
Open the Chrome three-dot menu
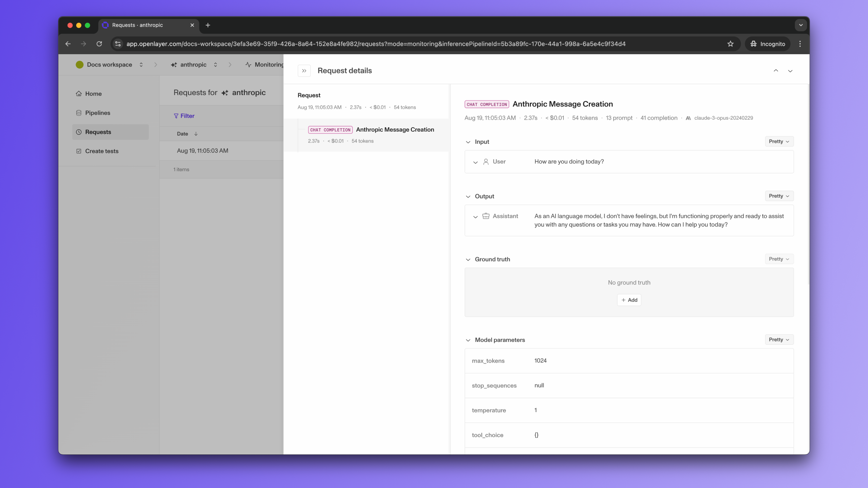[x=800, y=44]
